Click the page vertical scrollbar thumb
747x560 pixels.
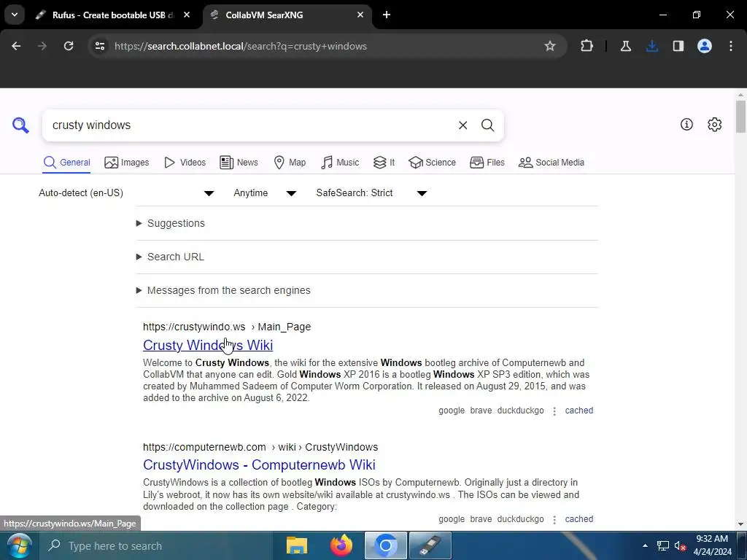coord(740,116)
